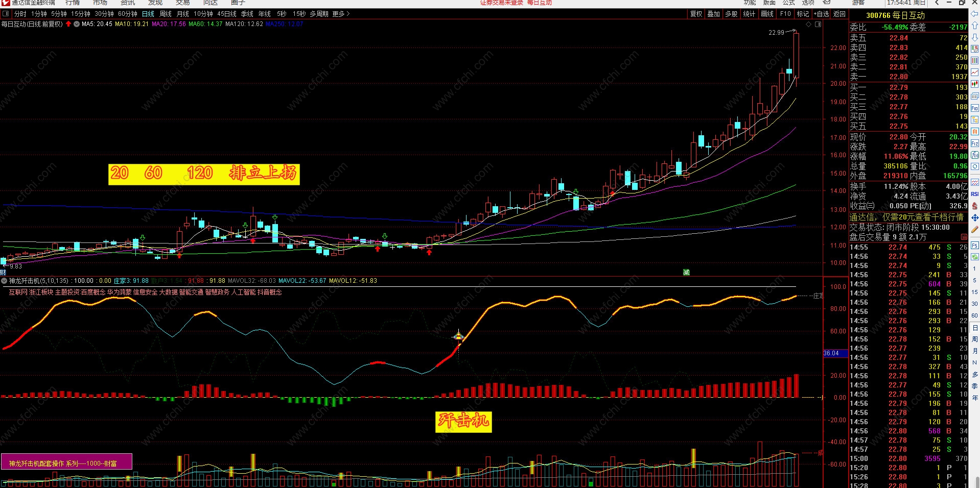The width and height of the screenshot is (980, 488).
Task: Open the 多周期 multi-period selector
Action: tap(319, 14)
